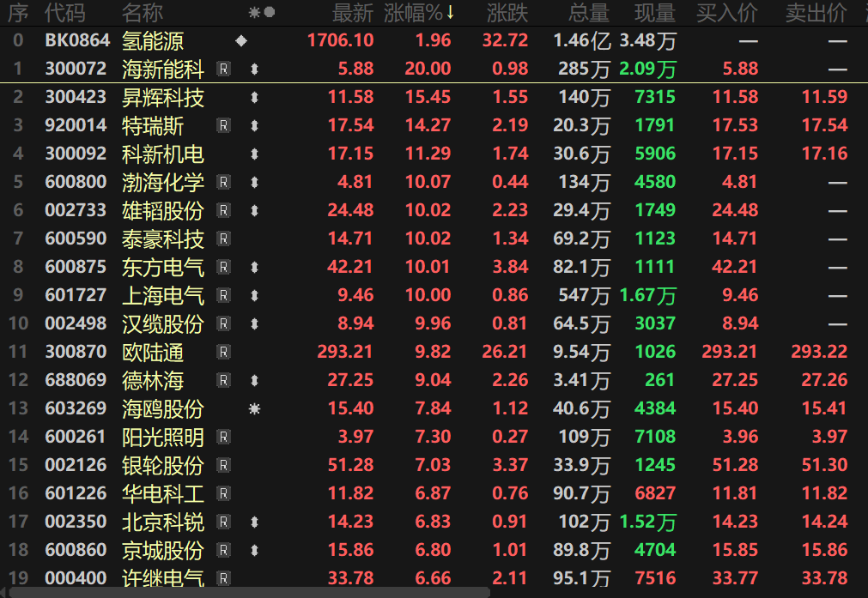The image size is (868, 598).
Task: Click the marker icon in 汉缆股份 row
Action: coord(255,323)
